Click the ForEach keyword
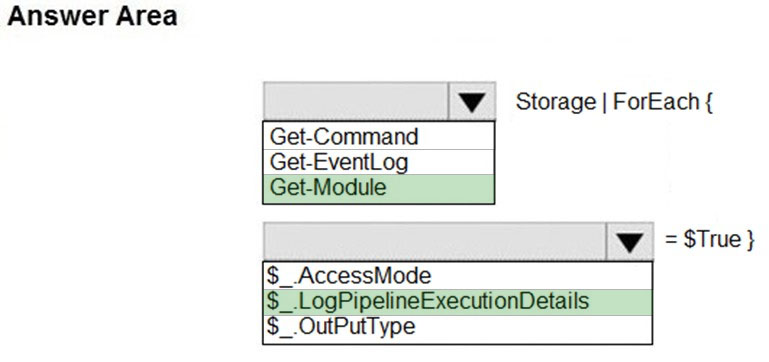 coord(656,102)
